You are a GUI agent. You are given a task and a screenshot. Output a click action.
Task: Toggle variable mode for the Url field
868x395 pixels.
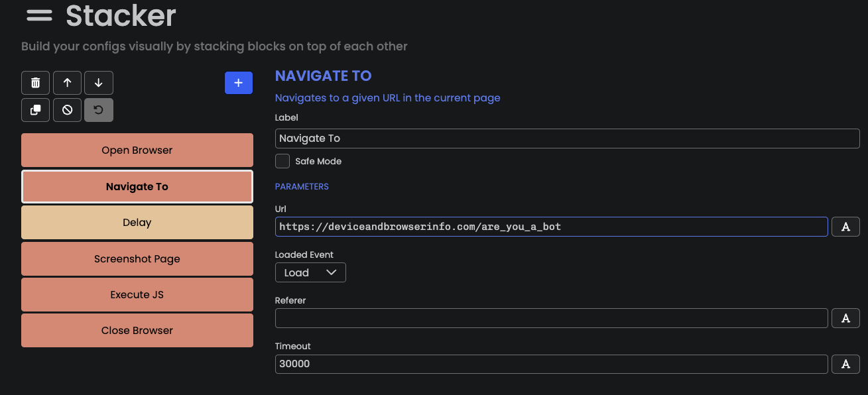pyautogui.click(x=845, y=227)
